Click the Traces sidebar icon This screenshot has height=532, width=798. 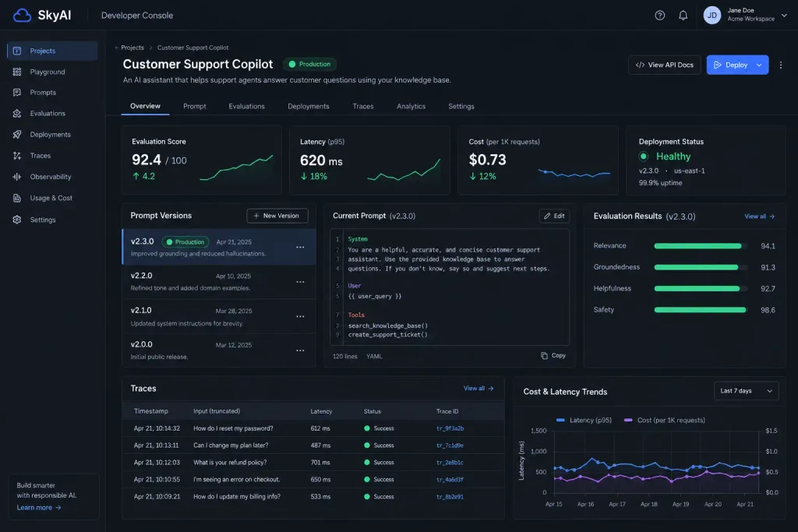click(17, 156)
